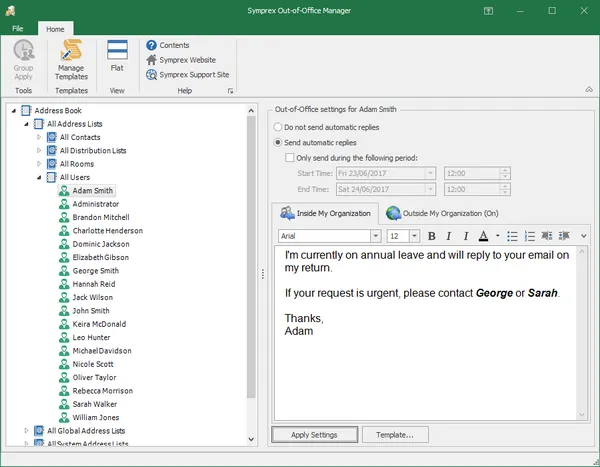Expand the All Global Address Lists node
600x467 pixels.
26,431
